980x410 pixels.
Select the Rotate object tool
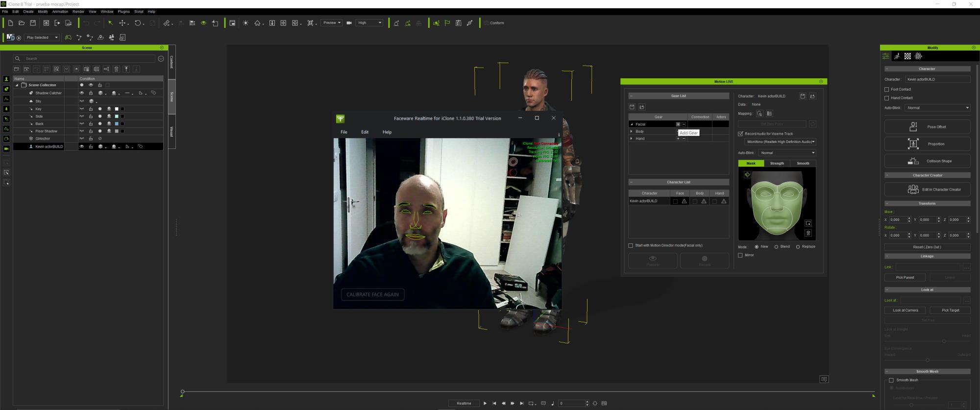[138, 23]
